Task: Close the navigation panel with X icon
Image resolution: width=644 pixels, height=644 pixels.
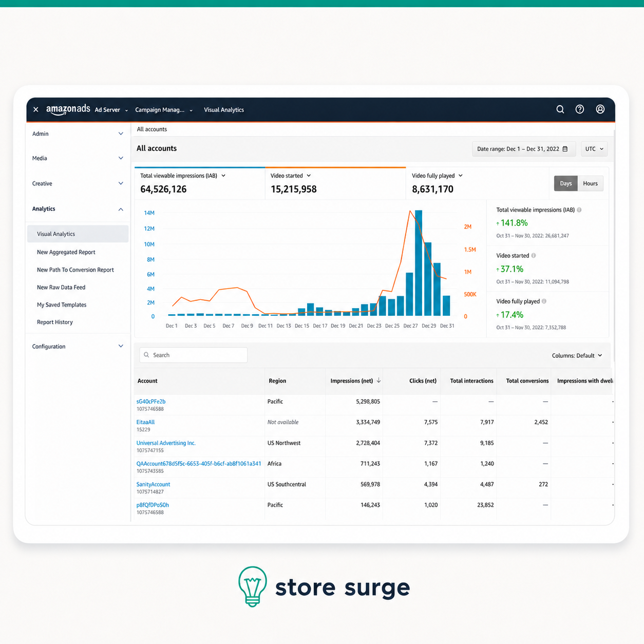Action: (36, 109)
